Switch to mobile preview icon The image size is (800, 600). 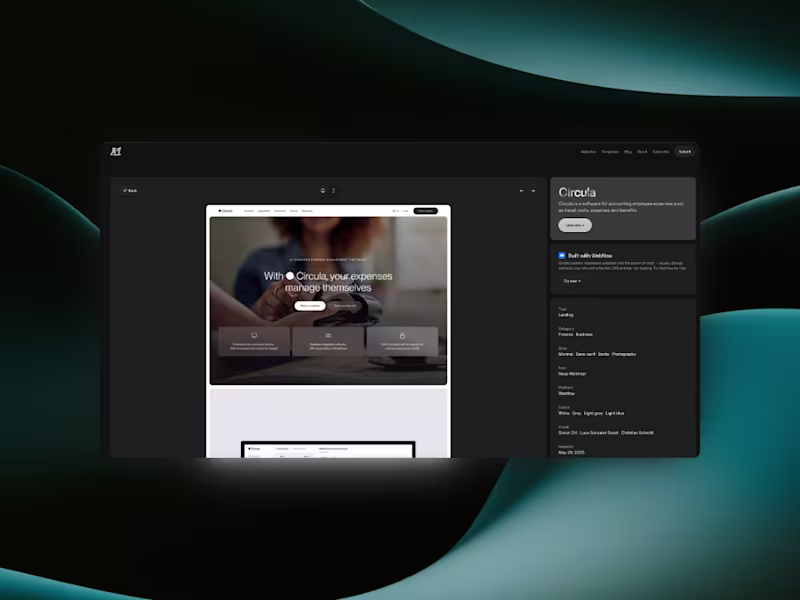(x=334, y=191)
